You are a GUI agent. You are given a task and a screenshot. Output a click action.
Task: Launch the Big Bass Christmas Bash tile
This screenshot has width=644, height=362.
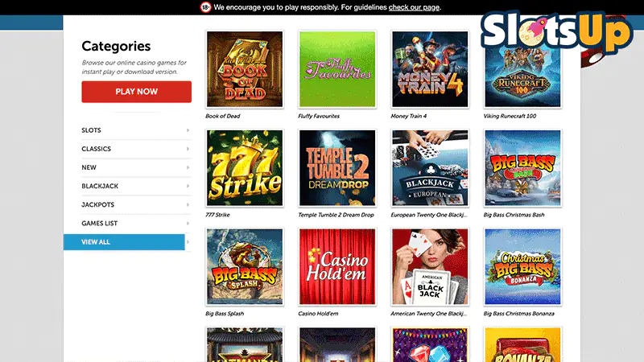[x=522, y=168]
